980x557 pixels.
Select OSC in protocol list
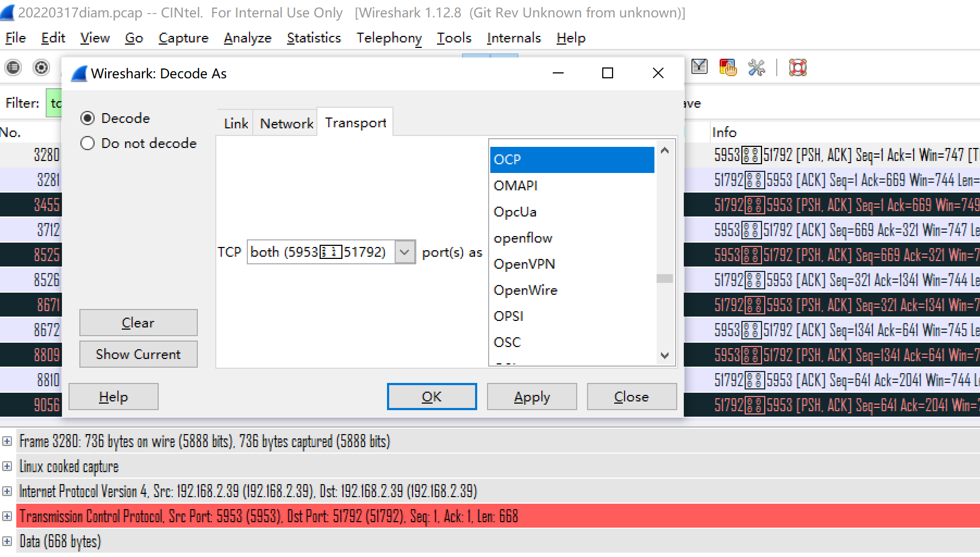pyautogui.click(x=572, y=342)
